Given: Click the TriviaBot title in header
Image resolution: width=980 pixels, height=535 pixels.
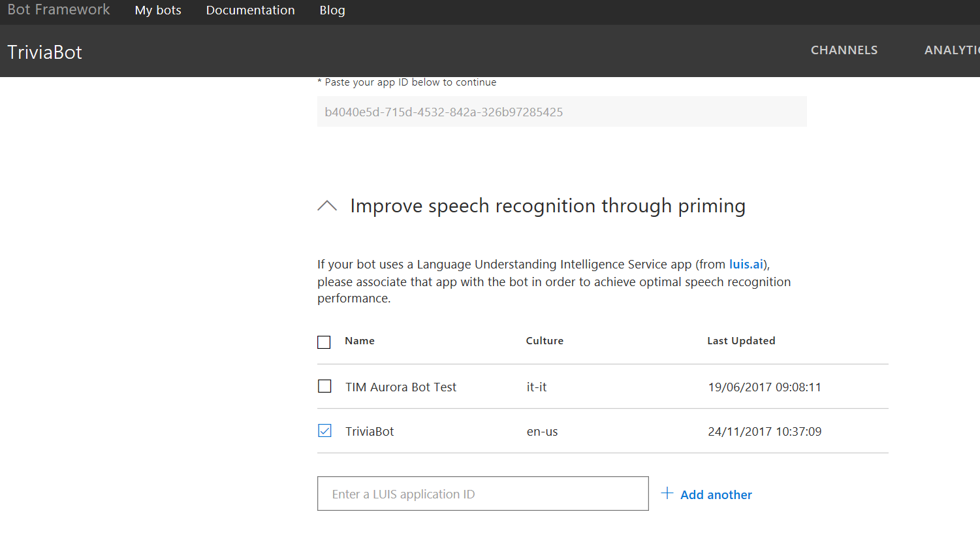Looking at the screenshot, I should point(45,52).
